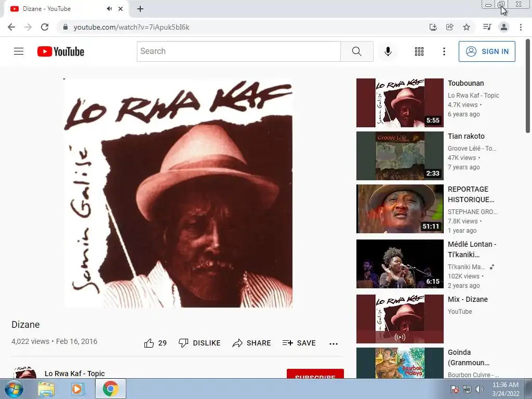The height and width of the screenshot is (399, 532).
Task: Bookmark this tab with star icon
Action: click(467, 27)
